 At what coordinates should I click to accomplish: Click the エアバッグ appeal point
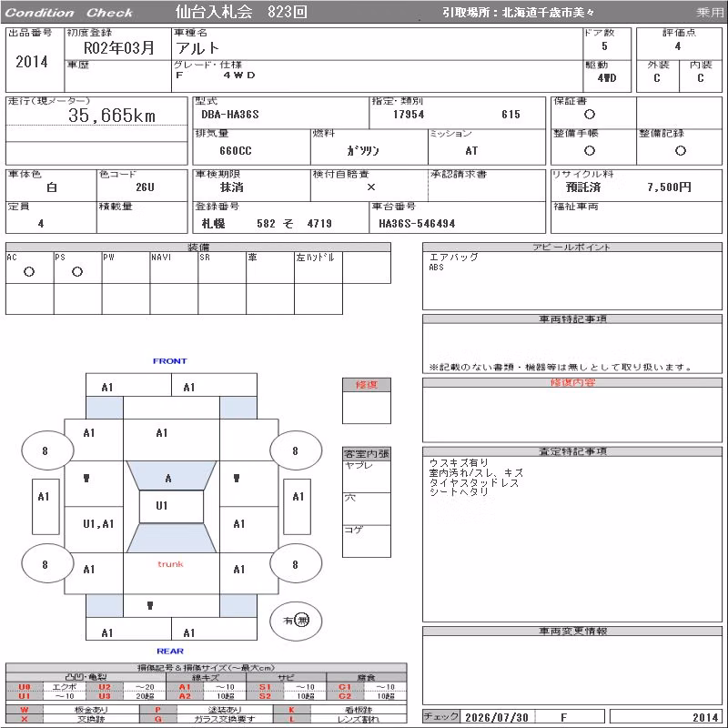click(453, 258)
